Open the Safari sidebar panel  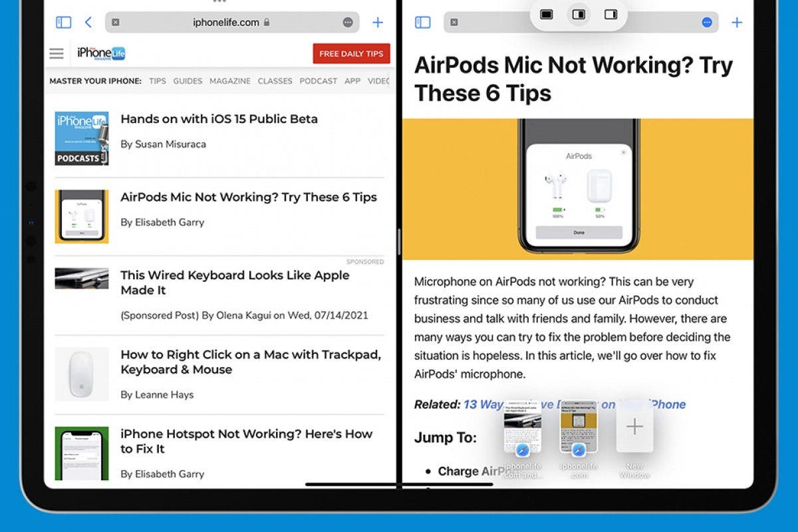[x=63, y=22]
